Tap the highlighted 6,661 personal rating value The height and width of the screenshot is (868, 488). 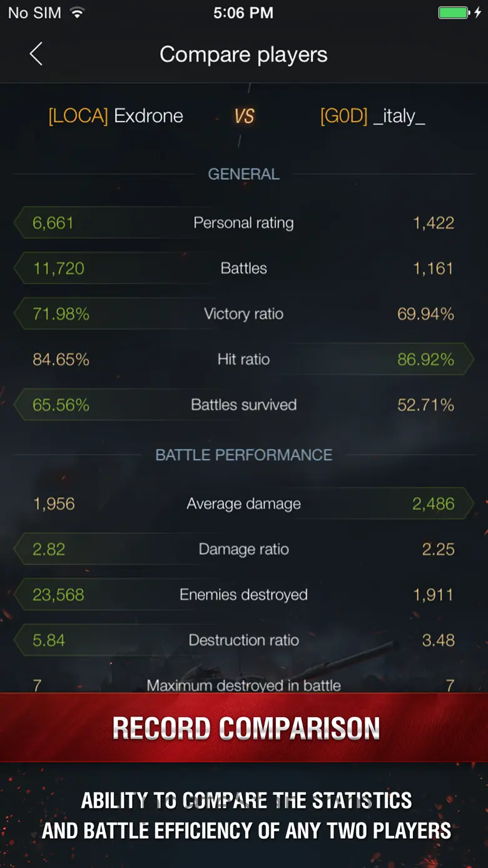[x=53, y=223]
